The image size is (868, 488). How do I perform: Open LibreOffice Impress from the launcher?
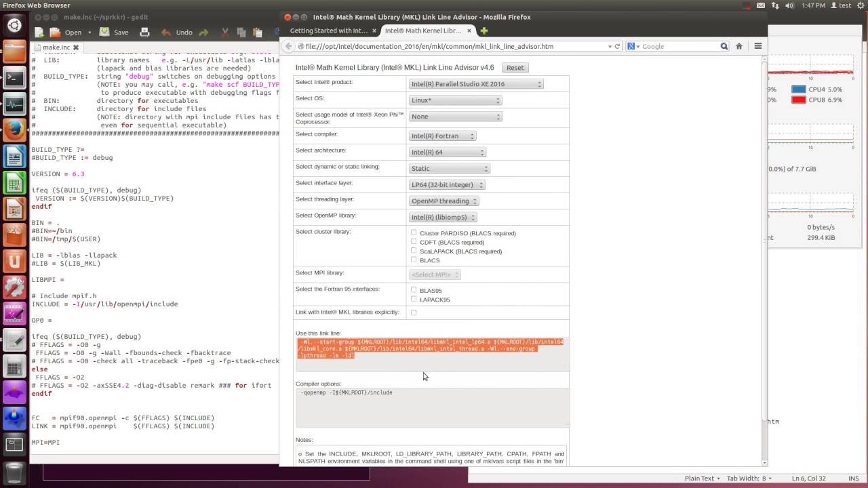pos(14,209)
